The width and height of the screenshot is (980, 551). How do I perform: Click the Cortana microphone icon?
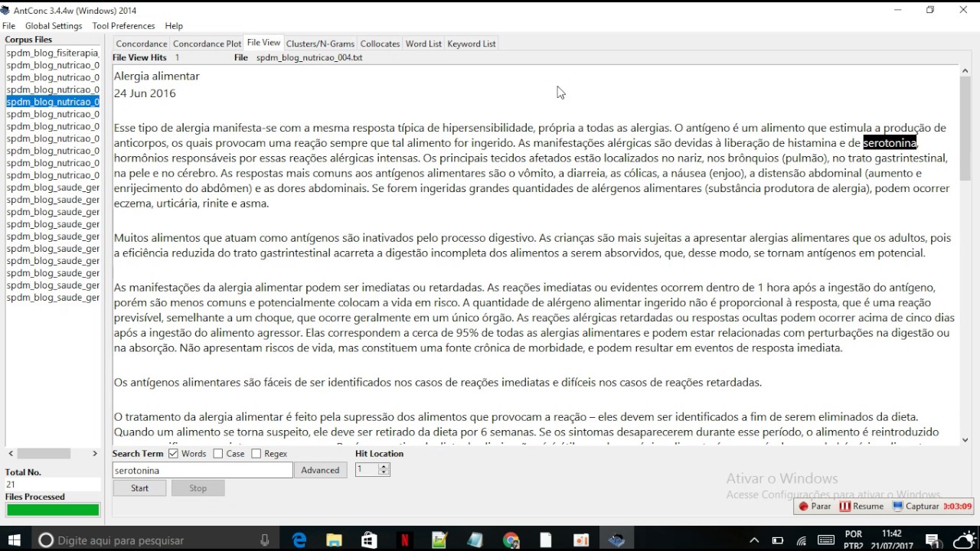click(265, 540)
